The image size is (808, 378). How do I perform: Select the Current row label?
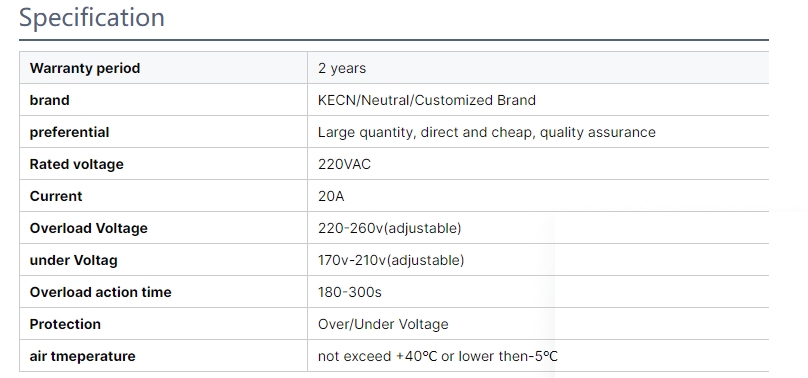(56, 196)
